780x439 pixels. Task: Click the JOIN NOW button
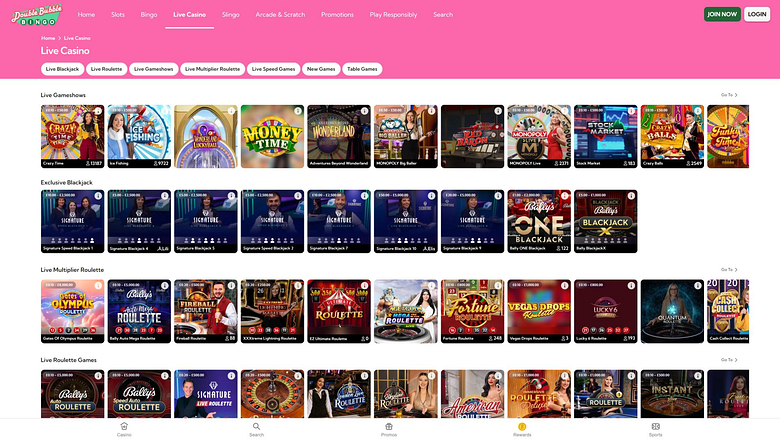(722, 14)
